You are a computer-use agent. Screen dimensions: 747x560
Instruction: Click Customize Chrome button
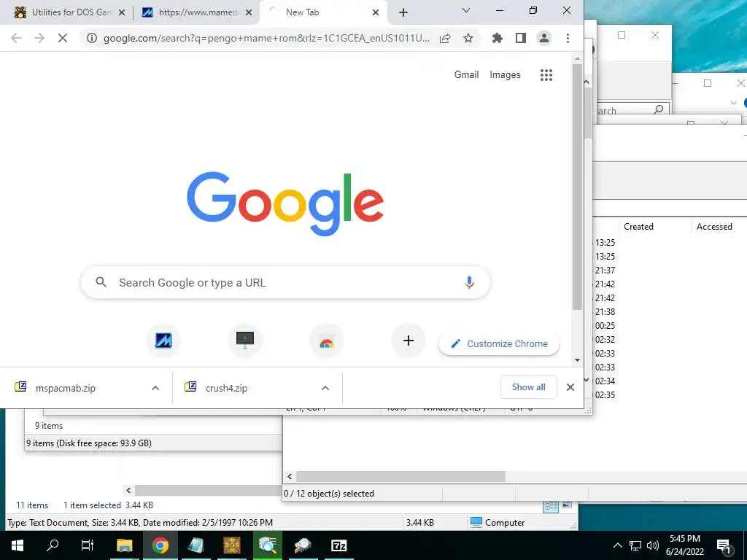pyautogui.click(x=499, y=344)
